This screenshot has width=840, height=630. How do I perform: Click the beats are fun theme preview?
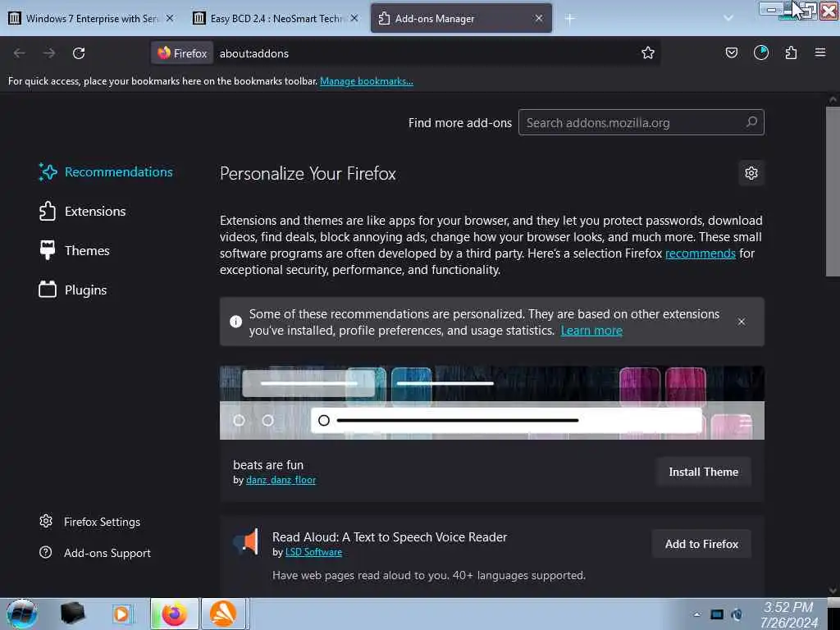coord(492,403)
